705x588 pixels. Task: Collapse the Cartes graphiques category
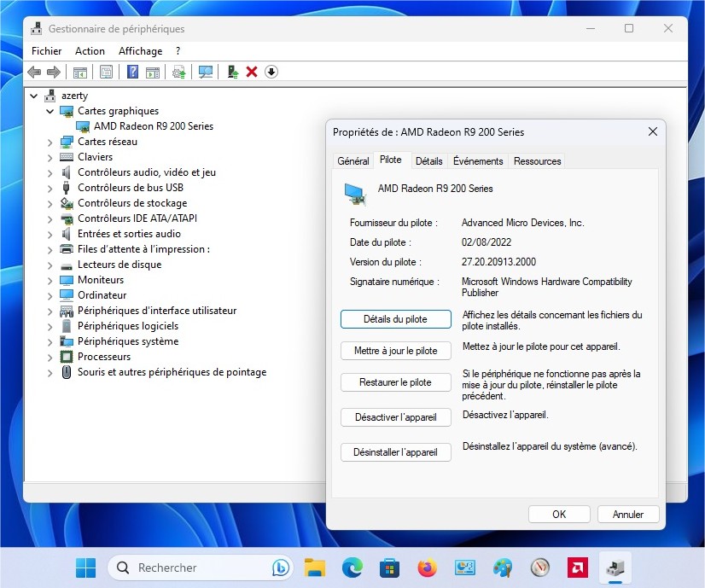coord(50,111)
